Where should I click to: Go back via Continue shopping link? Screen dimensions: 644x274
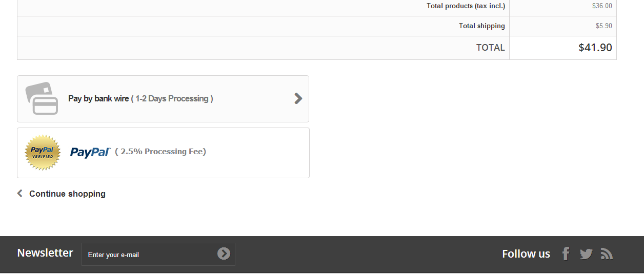coord(67,194)
